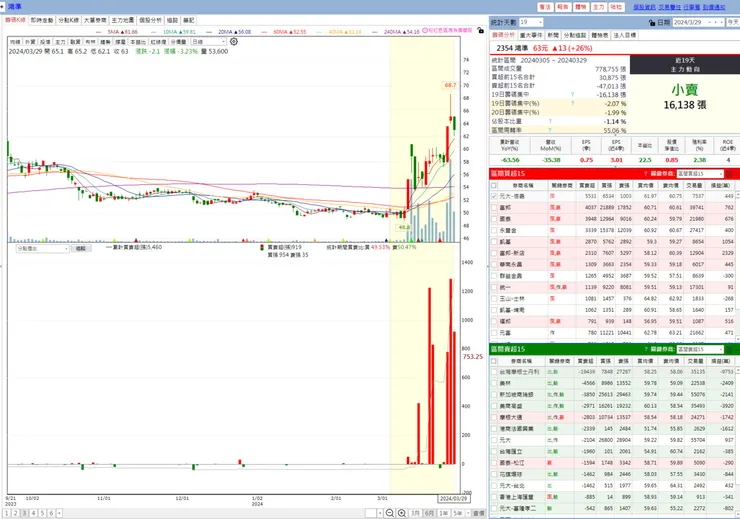Tick the checkbox for 美林 in sell list
The height and width of the screenshot is (519, 740).
(x=494, y=383)
